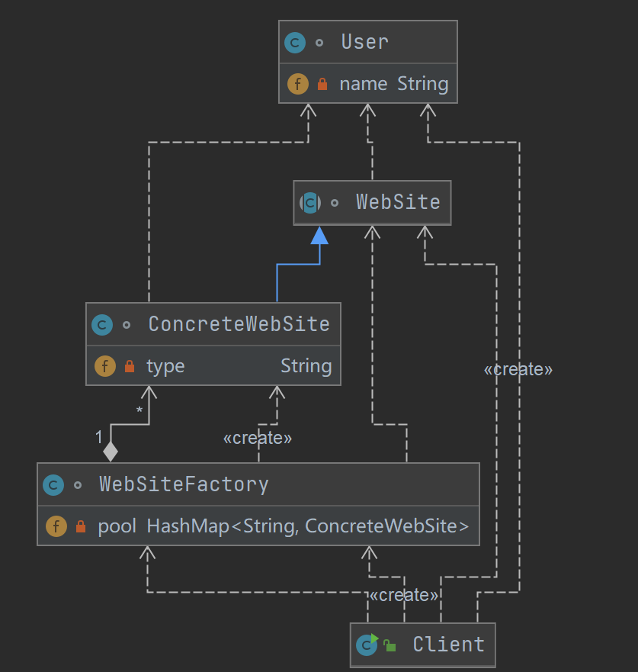638x672 pixels.
Task: Select the Client class name
Action: (448, 645)
